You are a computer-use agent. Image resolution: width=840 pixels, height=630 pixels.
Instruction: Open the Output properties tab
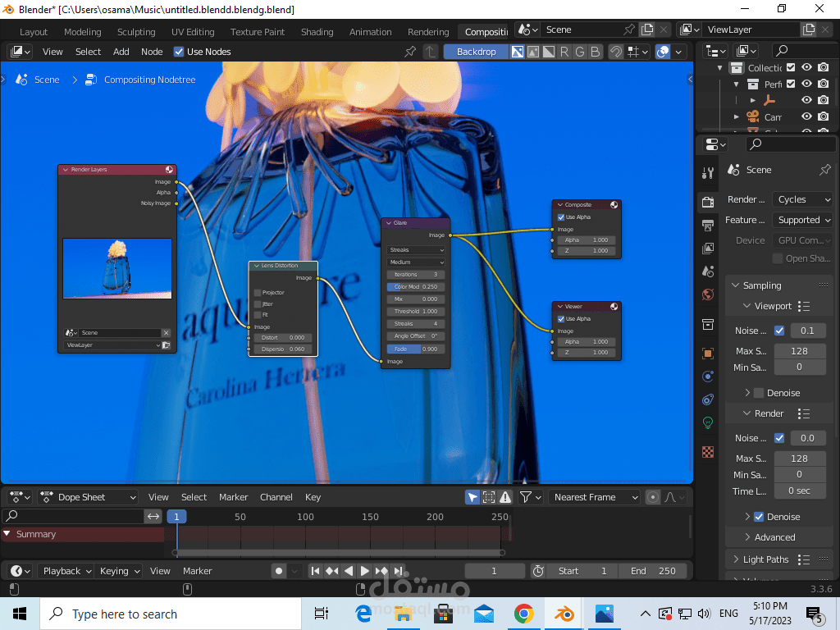(x=708, y=225)
